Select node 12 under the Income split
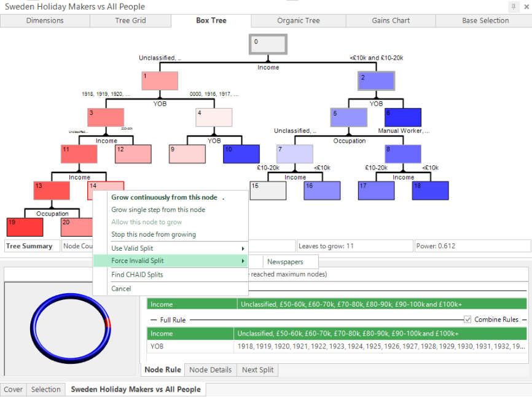532x397 pixels. coord(133,154)
